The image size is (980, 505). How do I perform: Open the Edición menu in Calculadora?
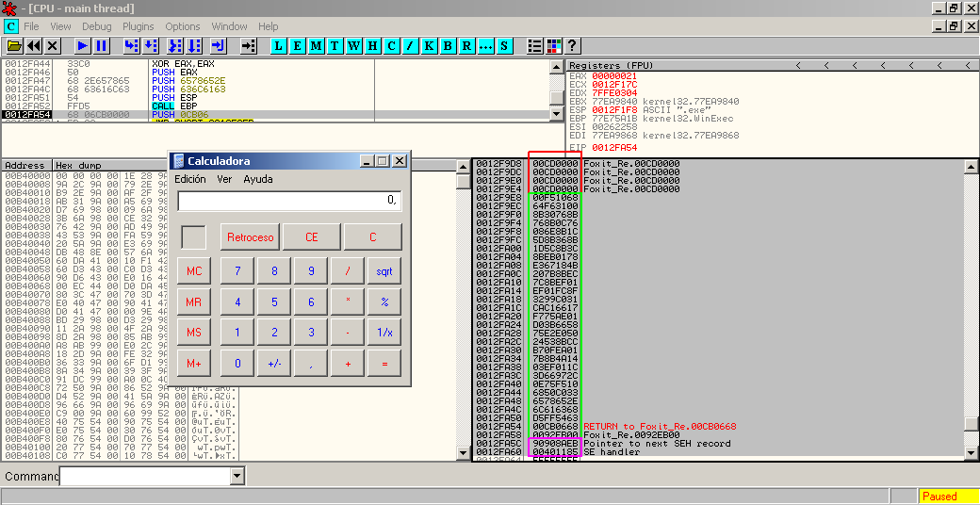coord(189,179)
